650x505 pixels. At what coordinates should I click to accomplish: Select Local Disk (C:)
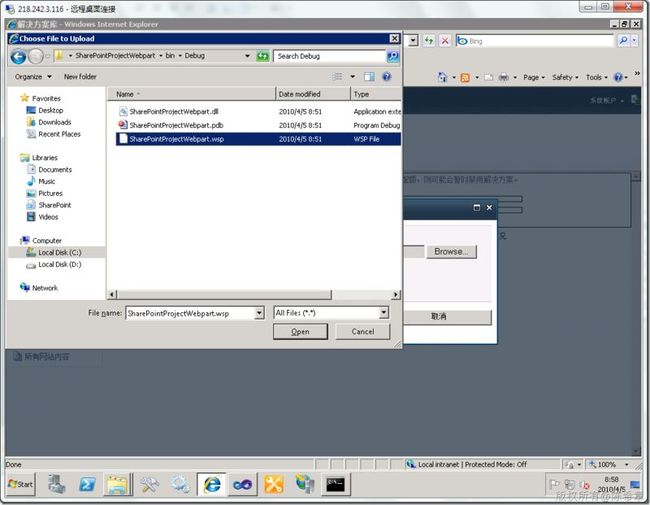[x=54, y=252]
